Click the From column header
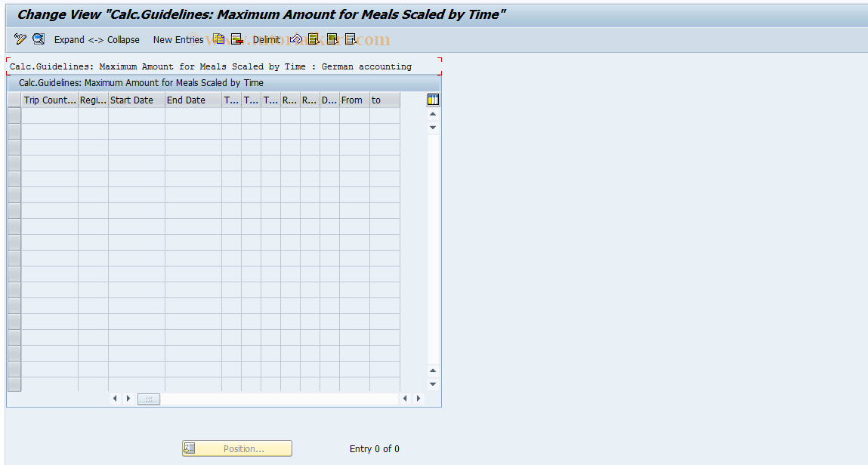868x465 pixels. point(354,100)
